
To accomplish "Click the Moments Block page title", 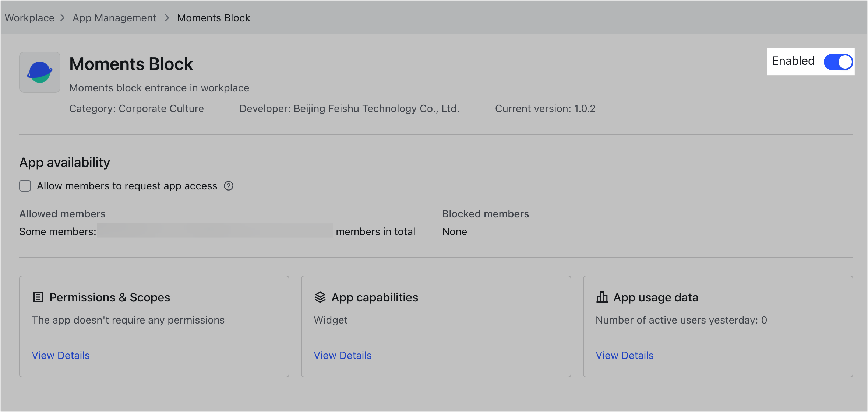I will pos(131,64).
